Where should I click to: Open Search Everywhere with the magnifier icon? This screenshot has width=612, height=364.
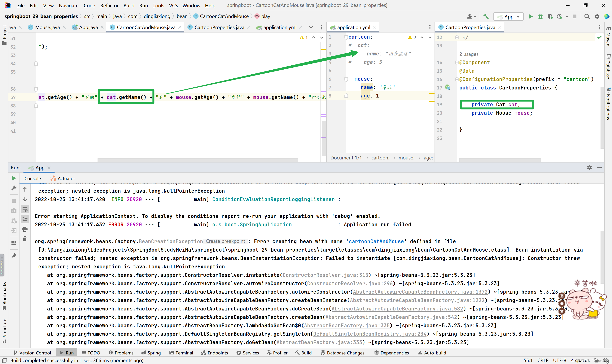587,16
